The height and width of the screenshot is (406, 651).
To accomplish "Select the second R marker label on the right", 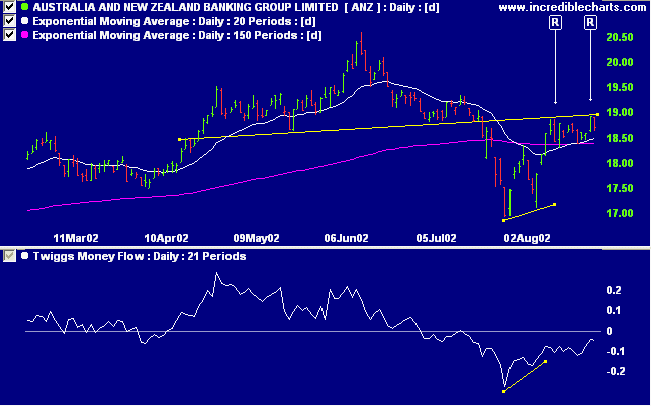I will [590, 22].
